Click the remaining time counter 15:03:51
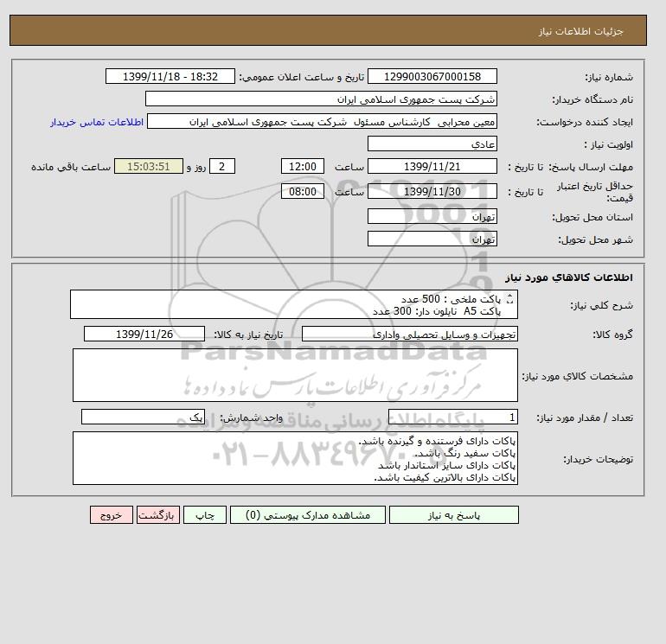This screenshot has width=666, height=644. (149, 167)
